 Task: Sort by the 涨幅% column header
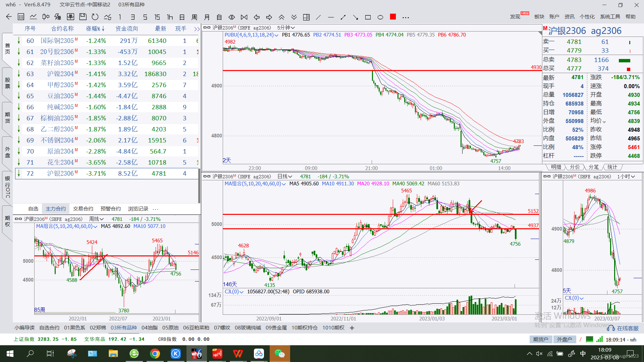tap(95, 29)
